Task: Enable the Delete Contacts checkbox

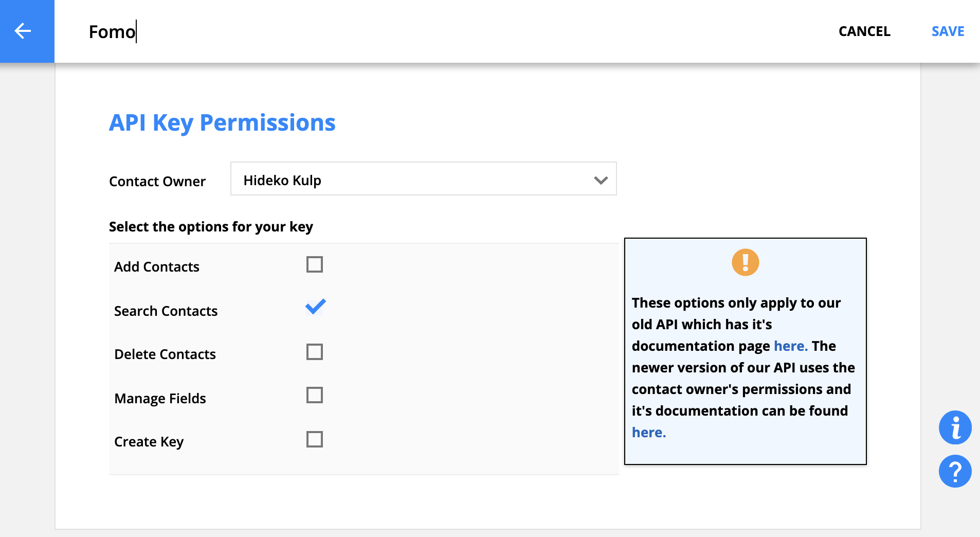Action: coord(315,352)
